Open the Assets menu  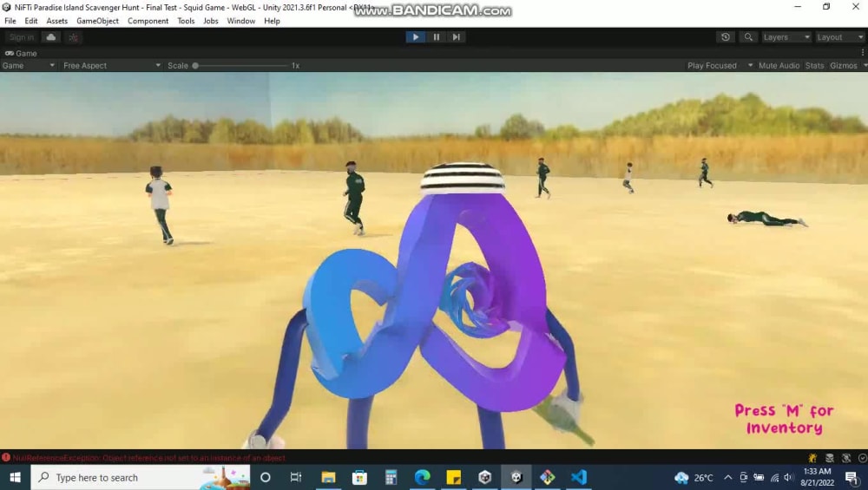point(57,21)
